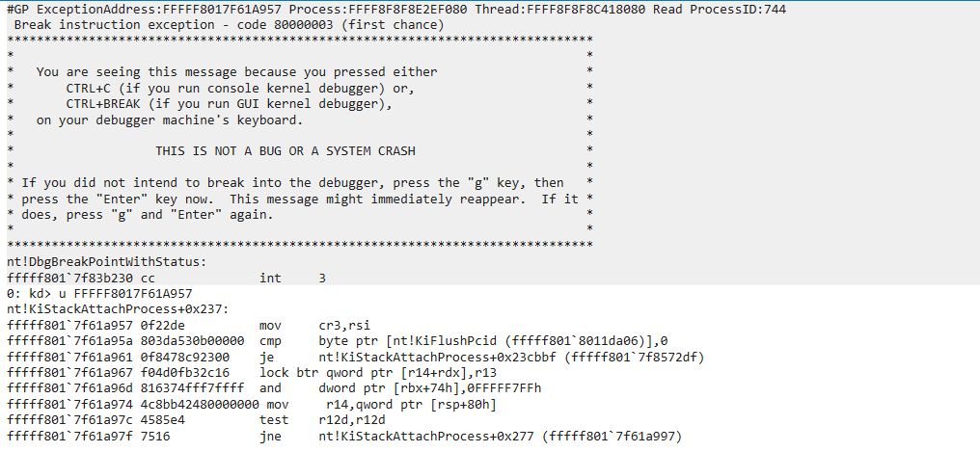Click the nt!KiStackAttachProcess+0x237 label
The height and width of the screenshot is (452, 980).
118,309
